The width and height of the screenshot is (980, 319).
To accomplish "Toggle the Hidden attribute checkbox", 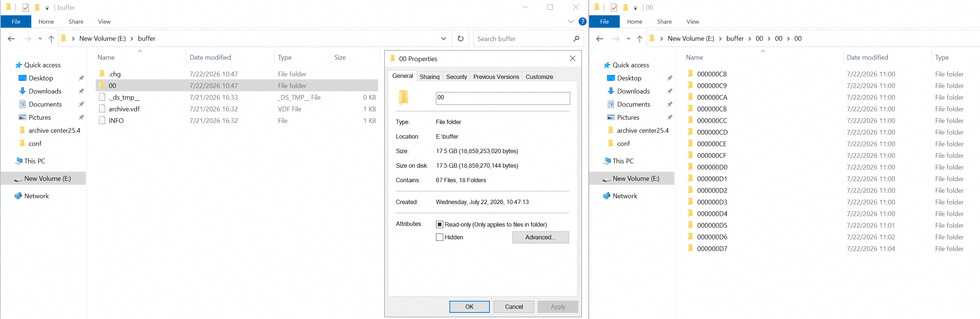I will pos(439,237).
